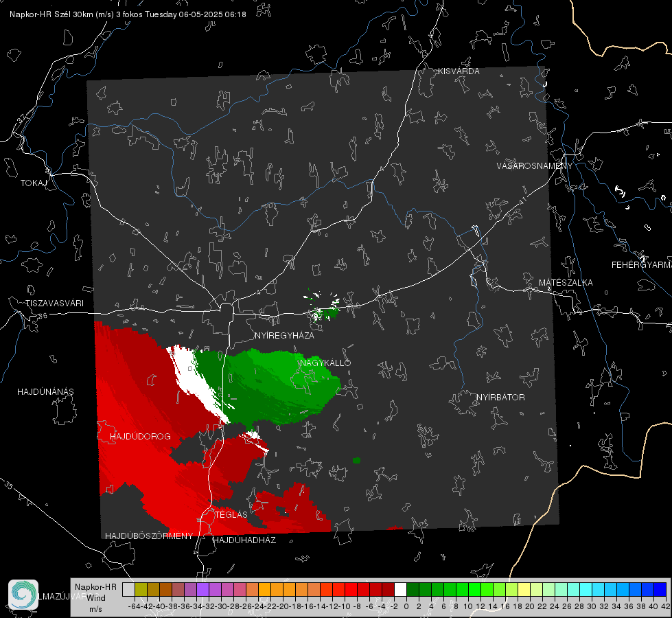This screenshot has width=672, height=618.
Task: Pick the gray swatch at the legend's start
Action: point(128,589)
